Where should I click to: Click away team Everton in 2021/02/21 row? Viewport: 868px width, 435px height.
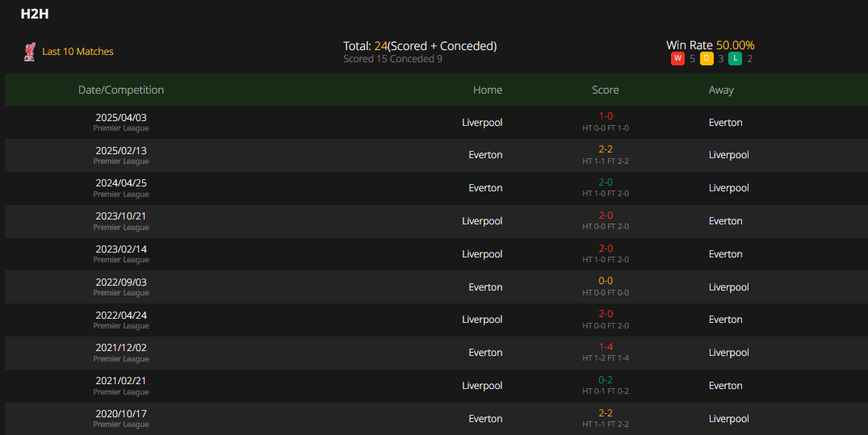point(726,386)
